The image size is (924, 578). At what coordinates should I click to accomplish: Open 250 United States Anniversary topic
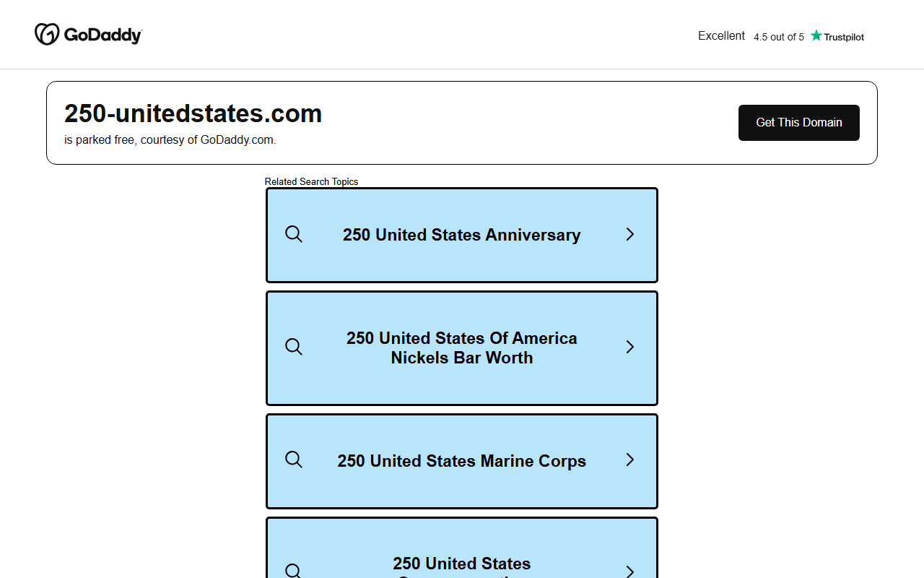(462, 235)
